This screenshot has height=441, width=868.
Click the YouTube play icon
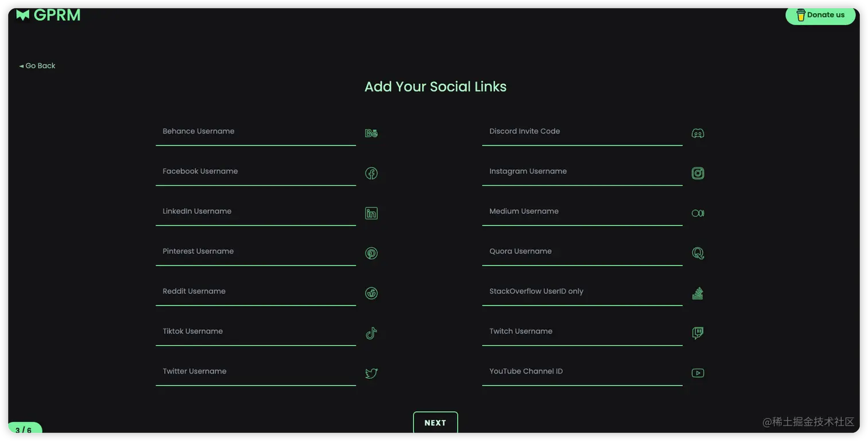point(697,373)
